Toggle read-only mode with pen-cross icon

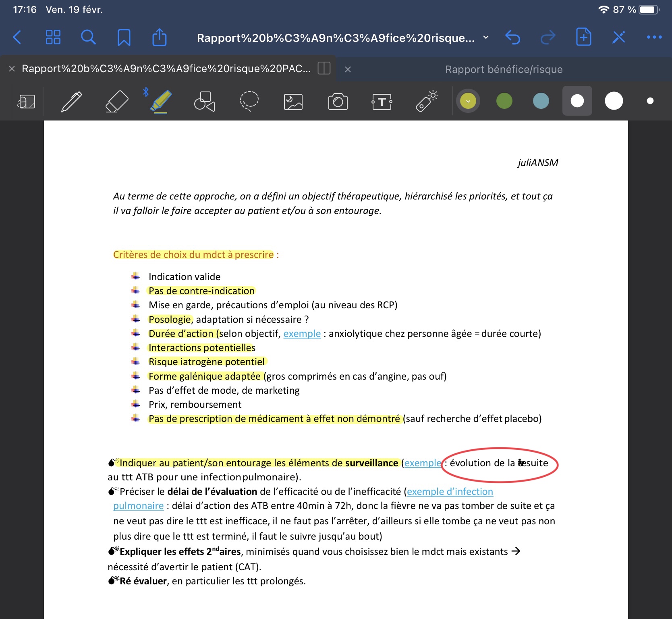[x=618, y=37]
